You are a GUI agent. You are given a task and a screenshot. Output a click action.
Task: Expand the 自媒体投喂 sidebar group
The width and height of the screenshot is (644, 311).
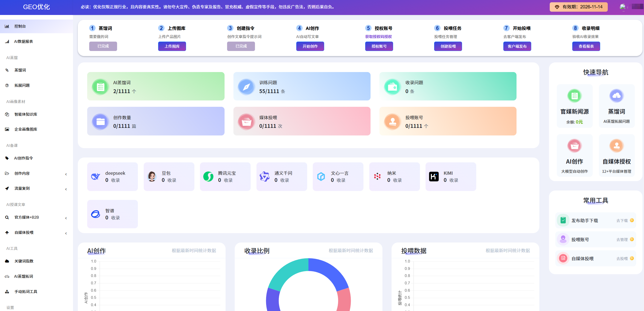point(24,232)
